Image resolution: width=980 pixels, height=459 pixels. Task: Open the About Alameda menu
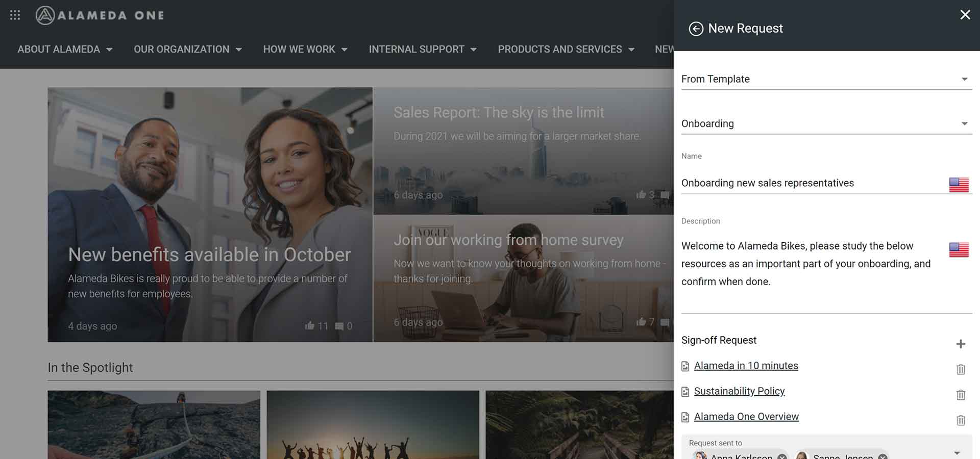(65, 49)
